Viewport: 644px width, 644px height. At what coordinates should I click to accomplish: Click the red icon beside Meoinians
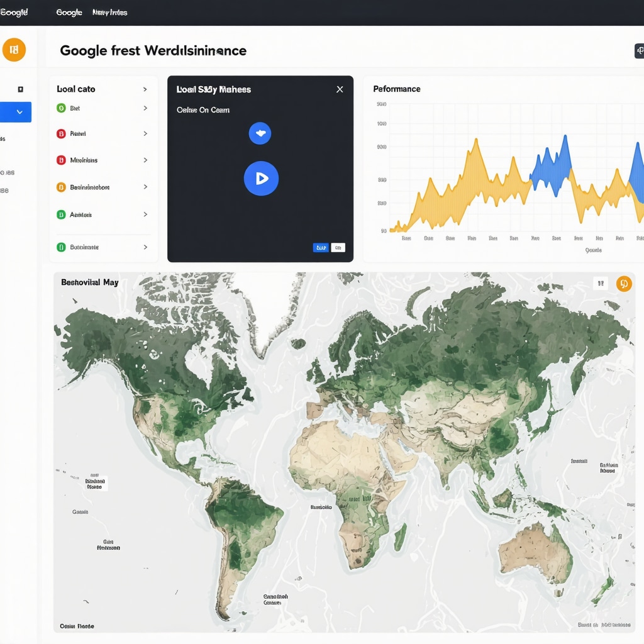pos(61,160)
